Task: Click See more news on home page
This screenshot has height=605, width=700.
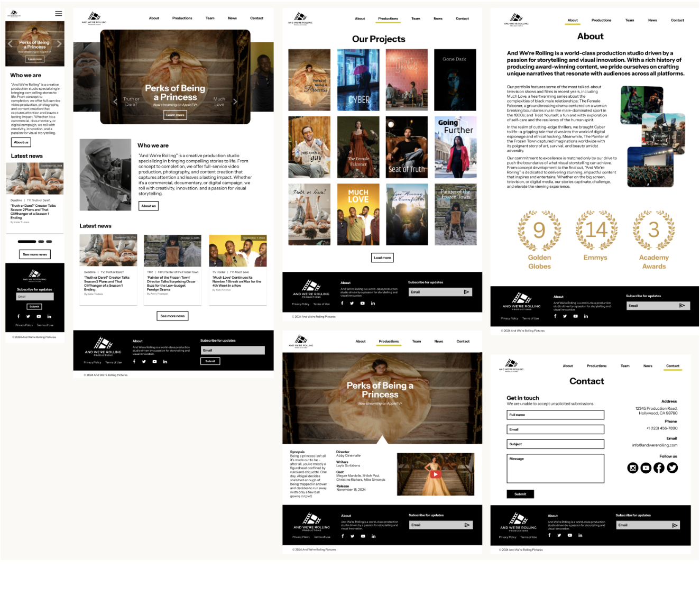Action: click(x=173, y=316)
